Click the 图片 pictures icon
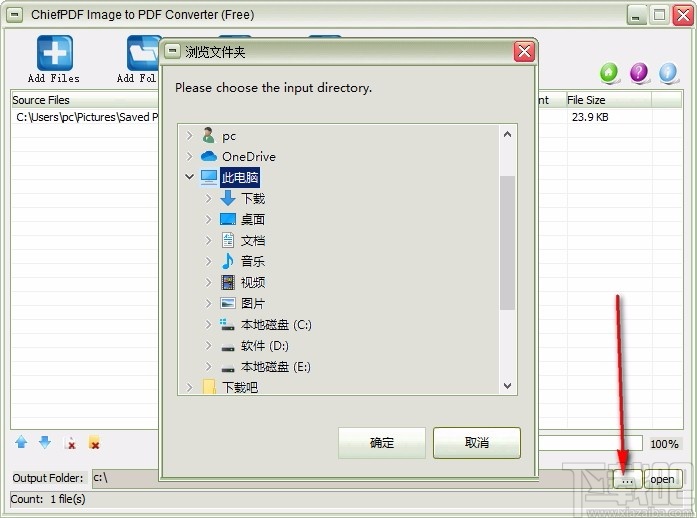 tap(228, 303)
